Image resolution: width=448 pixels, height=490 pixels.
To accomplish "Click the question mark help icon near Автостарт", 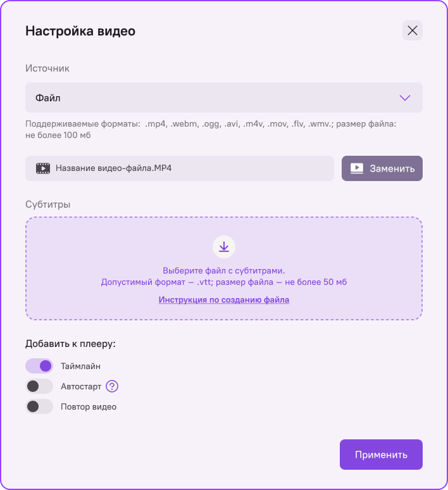I will click(x=112, y=386).
